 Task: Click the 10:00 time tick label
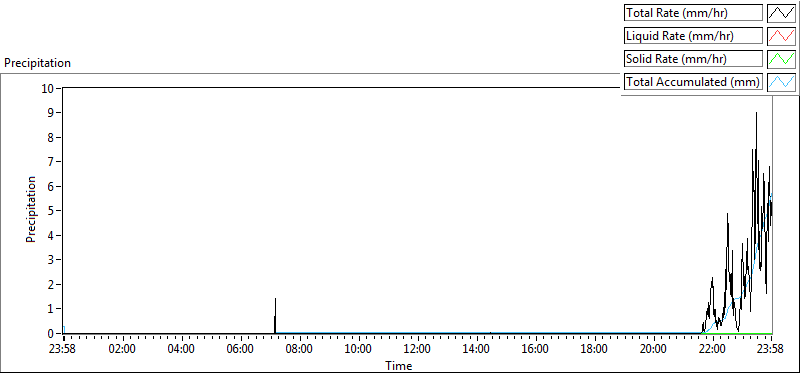[359, 350]
